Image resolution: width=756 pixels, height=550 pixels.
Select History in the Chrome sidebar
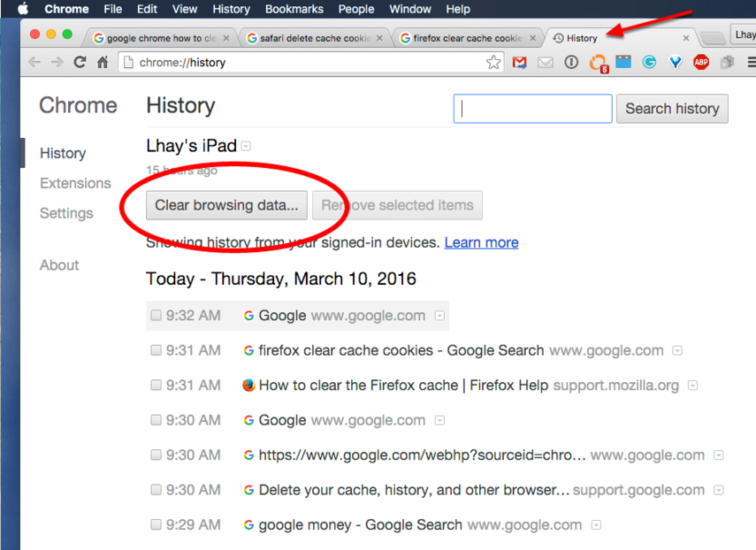[63, 153]
